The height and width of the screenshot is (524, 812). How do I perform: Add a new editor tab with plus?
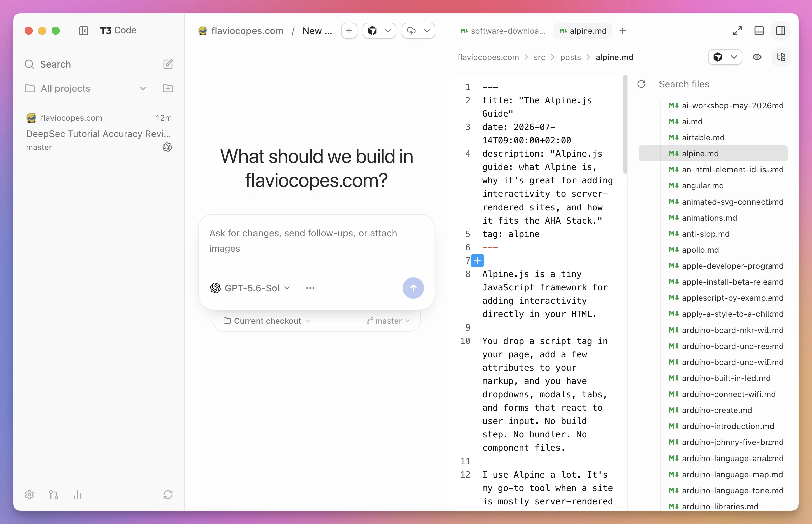click(623, 31)
